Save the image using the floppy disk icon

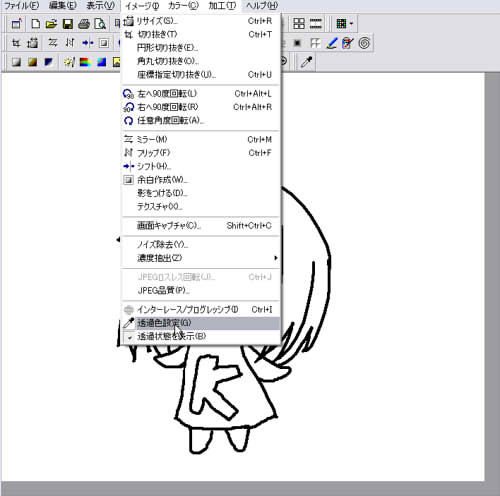click(x=68, y=24)
